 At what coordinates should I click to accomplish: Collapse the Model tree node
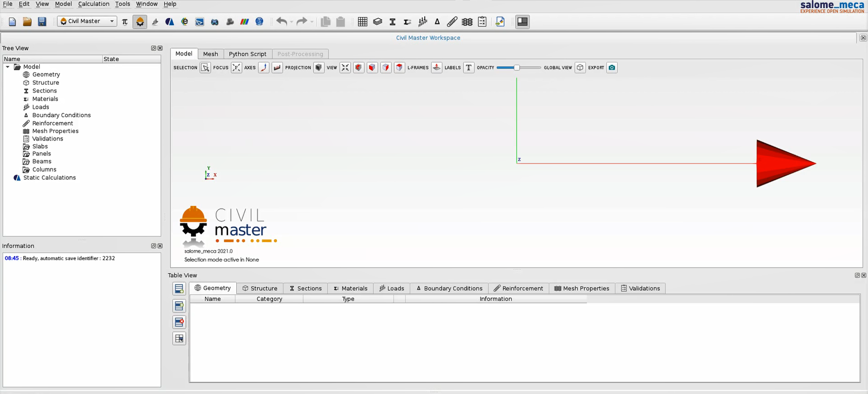pyautogui.click(x=8, y=67)
